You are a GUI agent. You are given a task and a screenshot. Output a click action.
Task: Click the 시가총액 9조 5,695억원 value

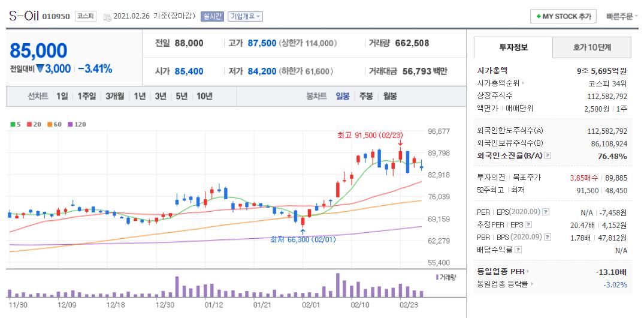pos(601,71)
